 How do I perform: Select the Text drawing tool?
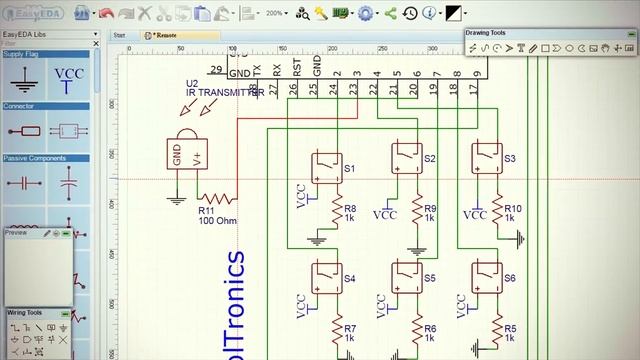(x=521, y=48)
